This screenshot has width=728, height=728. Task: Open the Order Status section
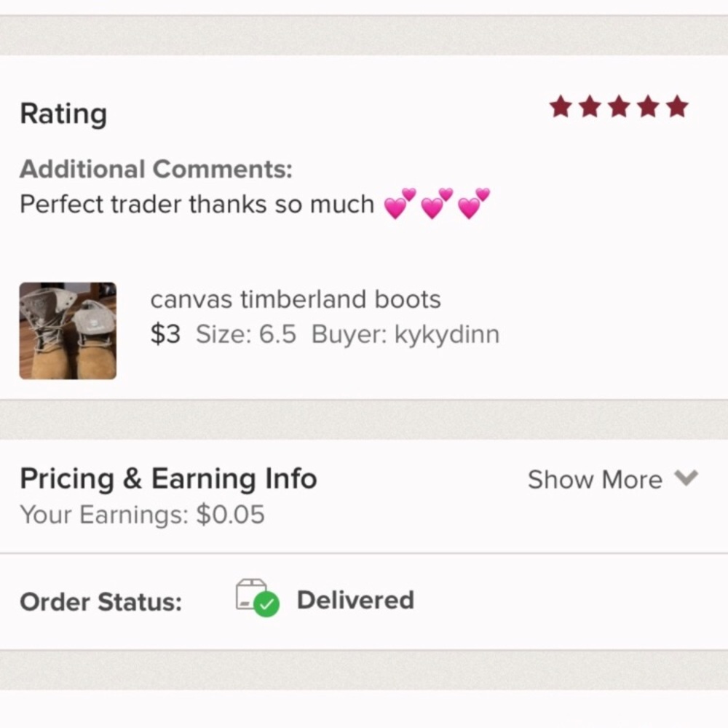tap(100, 601)
